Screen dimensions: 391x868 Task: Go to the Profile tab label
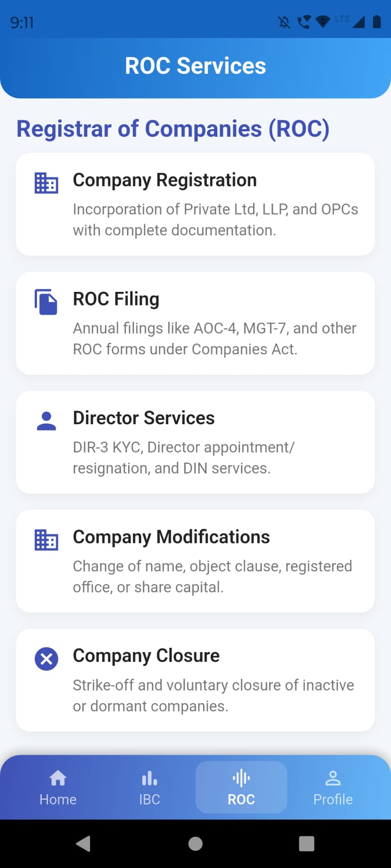pyautogui.click(x=333, y=800)
